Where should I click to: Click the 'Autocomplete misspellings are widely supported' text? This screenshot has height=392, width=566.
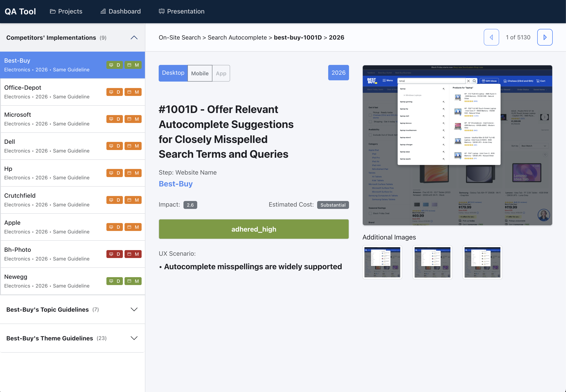[253, 267]
